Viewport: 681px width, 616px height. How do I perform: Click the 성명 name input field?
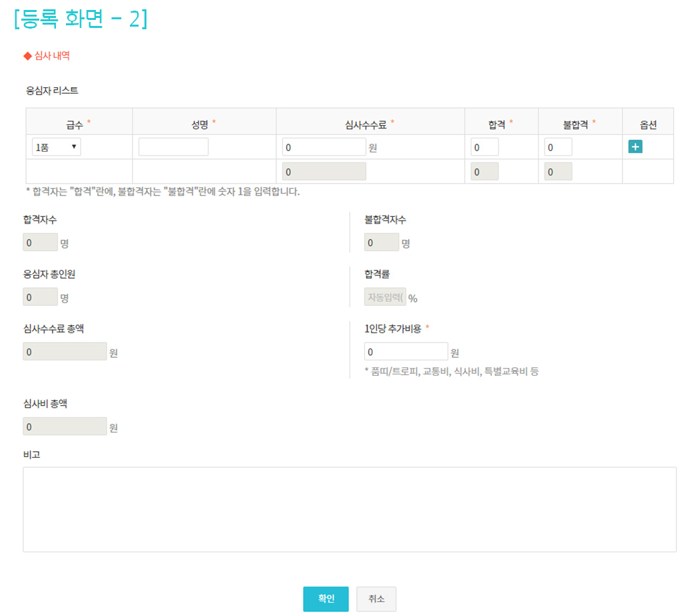point(173,147)
